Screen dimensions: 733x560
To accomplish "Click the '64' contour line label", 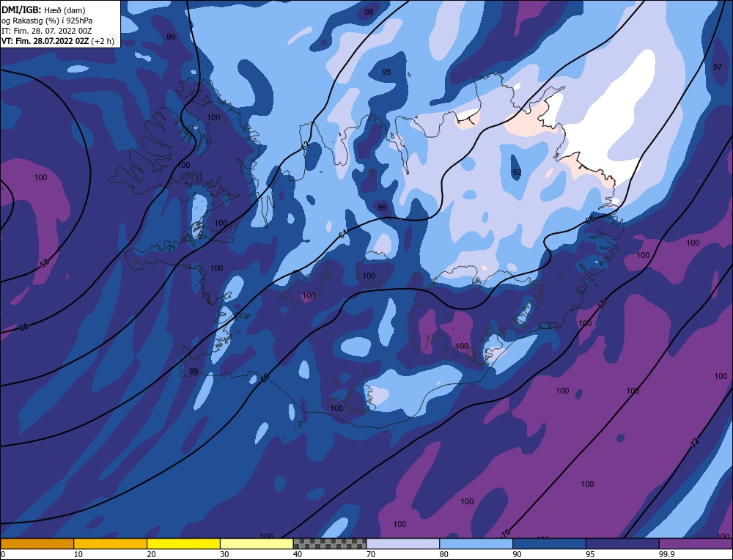I will pyautogui.click(x=344, y=233).
